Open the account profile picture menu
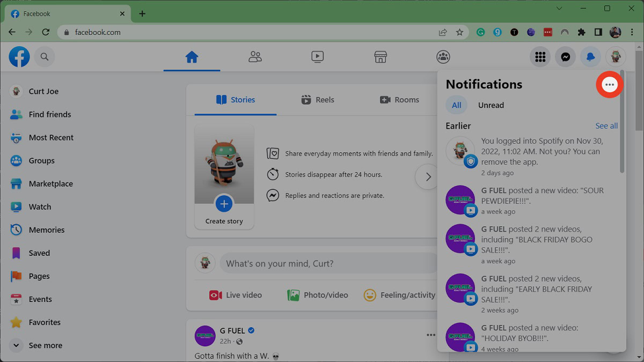This screenshot has height=362, width=644. coord(616,57)
